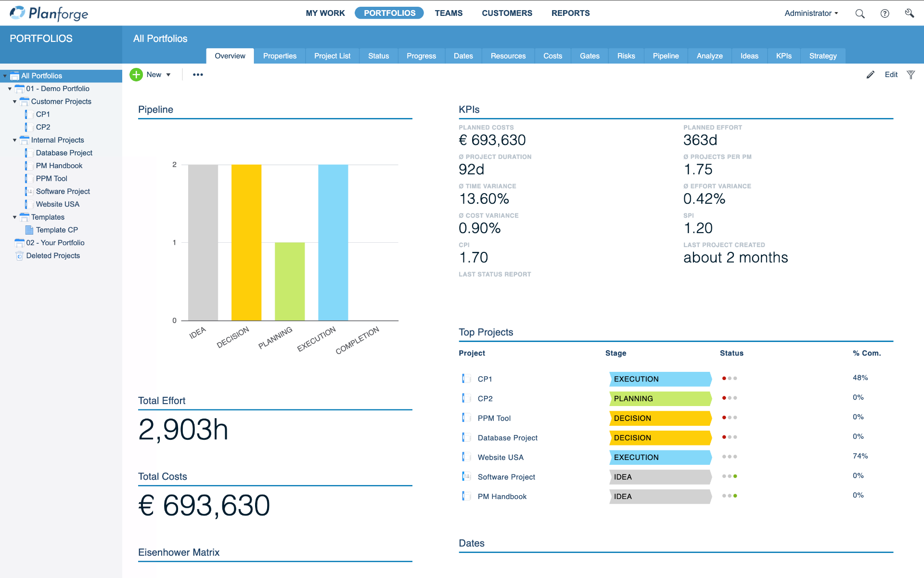924x578 pixels.
Task: Open the New button dropdown arrow
Action: tap(168, 75)
